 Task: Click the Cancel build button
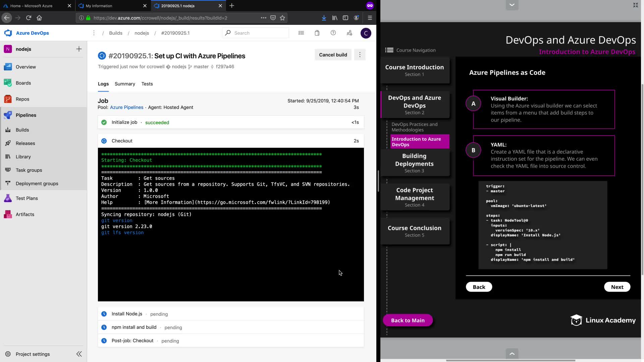pos(333,55)
